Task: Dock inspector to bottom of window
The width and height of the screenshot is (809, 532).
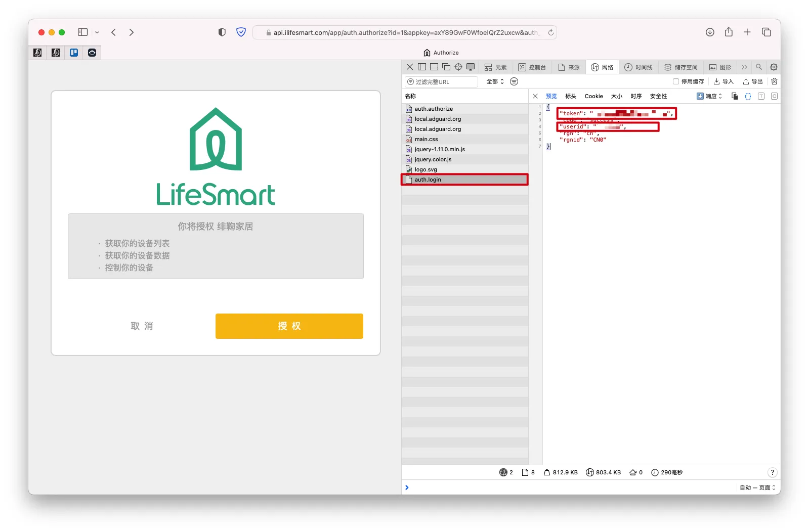Action: [434, 67]
